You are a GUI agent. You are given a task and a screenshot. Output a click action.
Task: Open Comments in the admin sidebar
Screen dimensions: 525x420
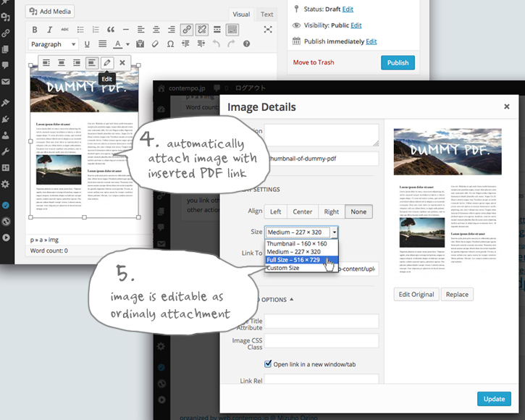pos(5,65)
